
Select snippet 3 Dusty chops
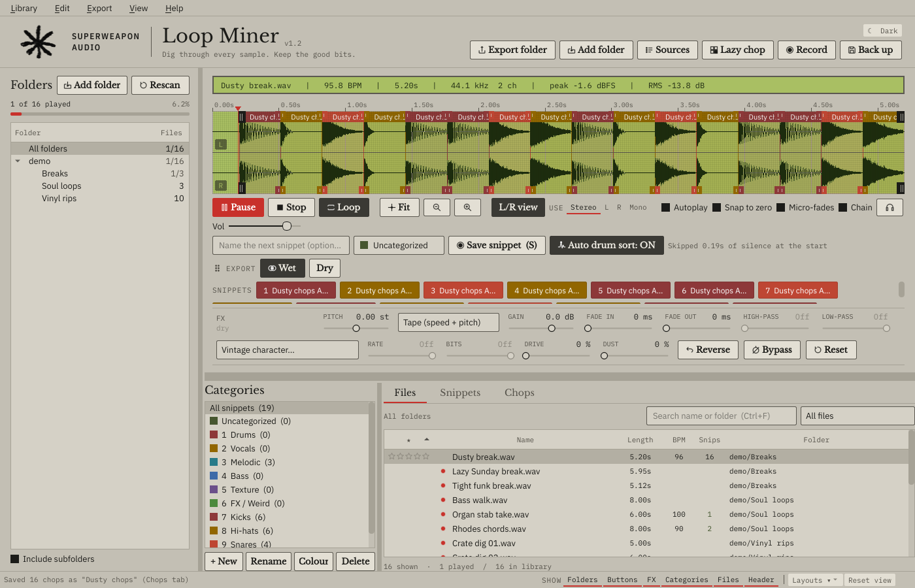(x=463, y=291)
